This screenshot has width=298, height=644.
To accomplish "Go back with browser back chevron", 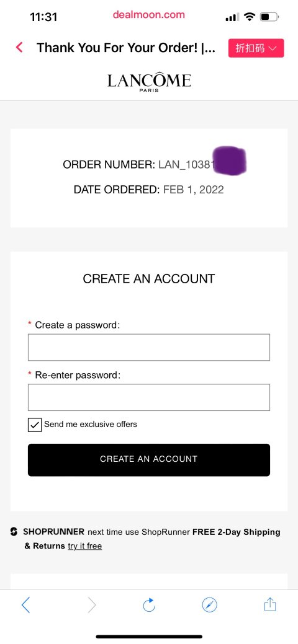I will 25,604.
